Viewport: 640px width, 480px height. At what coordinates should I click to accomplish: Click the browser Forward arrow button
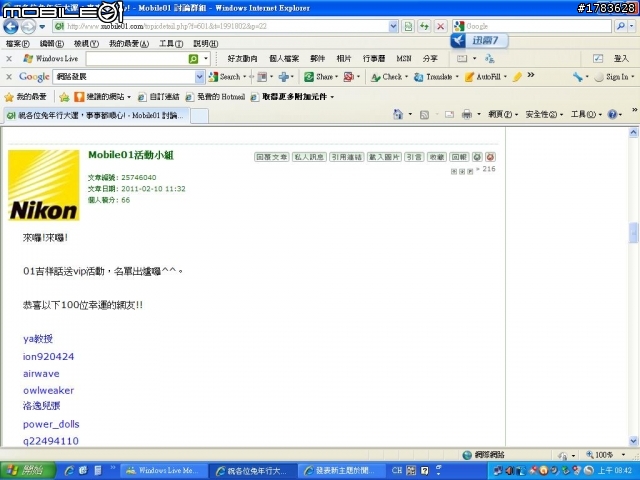[28, 27]
